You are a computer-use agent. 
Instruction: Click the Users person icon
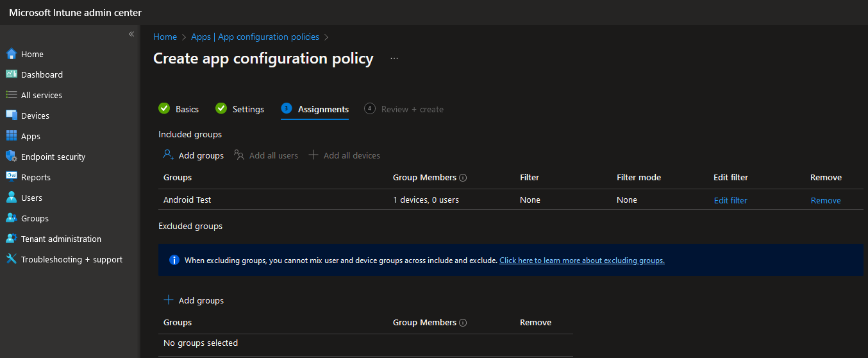coord(11,198)
